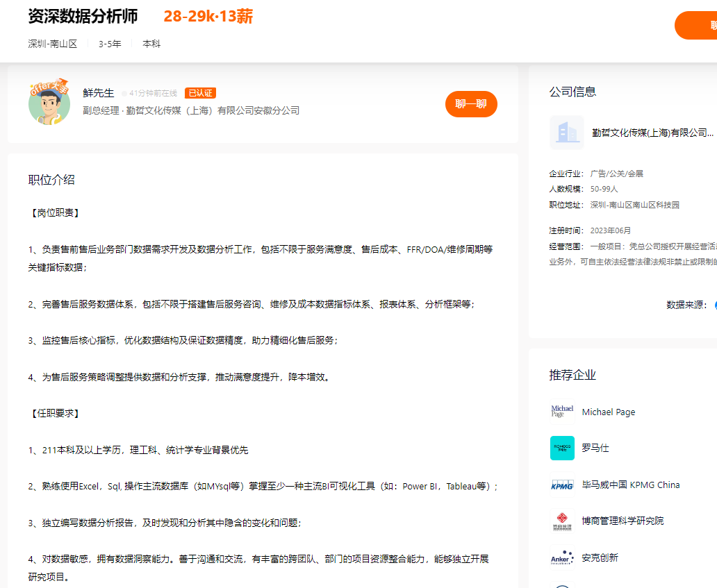Click the orange button at top right

click(x=697, y=26)
